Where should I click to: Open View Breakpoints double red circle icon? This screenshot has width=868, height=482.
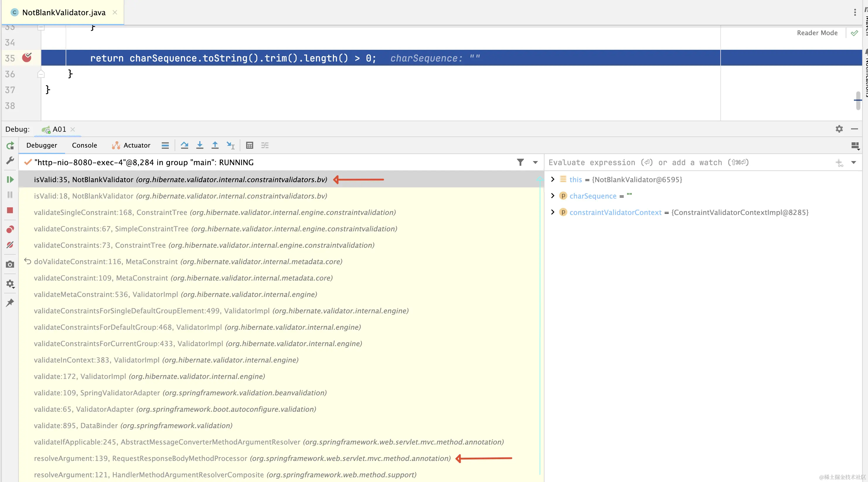10,229
